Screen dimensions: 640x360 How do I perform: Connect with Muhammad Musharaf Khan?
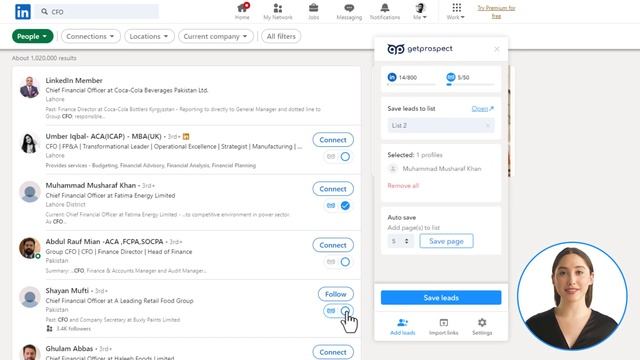(333, 189)
